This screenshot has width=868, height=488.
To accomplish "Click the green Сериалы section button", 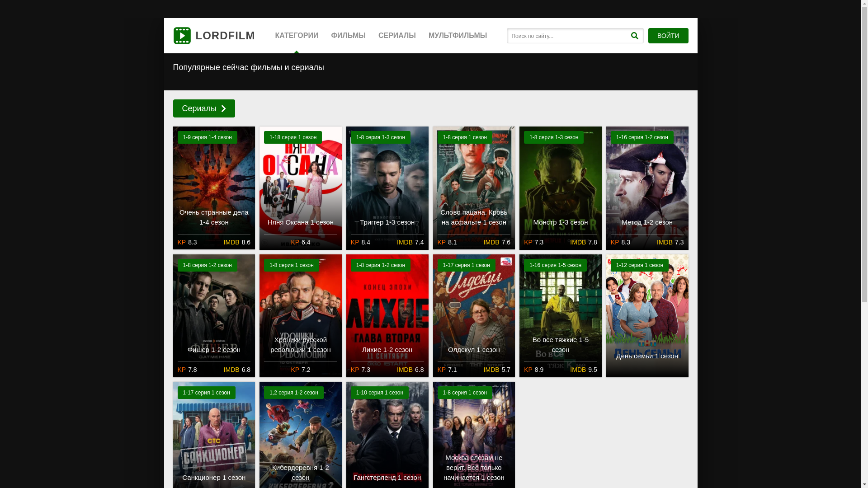I will coord(204,108).
